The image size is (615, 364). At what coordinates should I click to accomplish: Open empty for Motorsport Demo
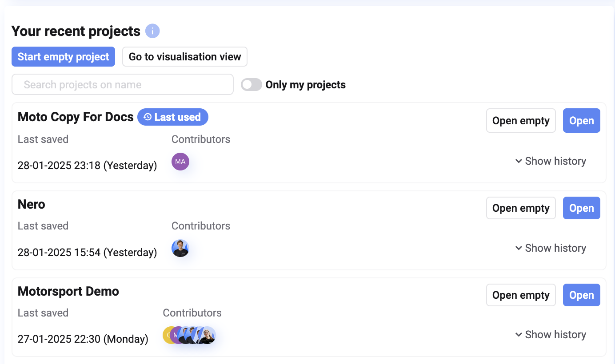click(521, 295)
